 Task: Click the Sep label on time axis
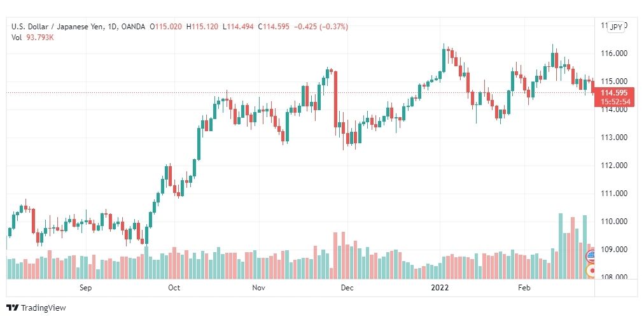tap(85, 287)
